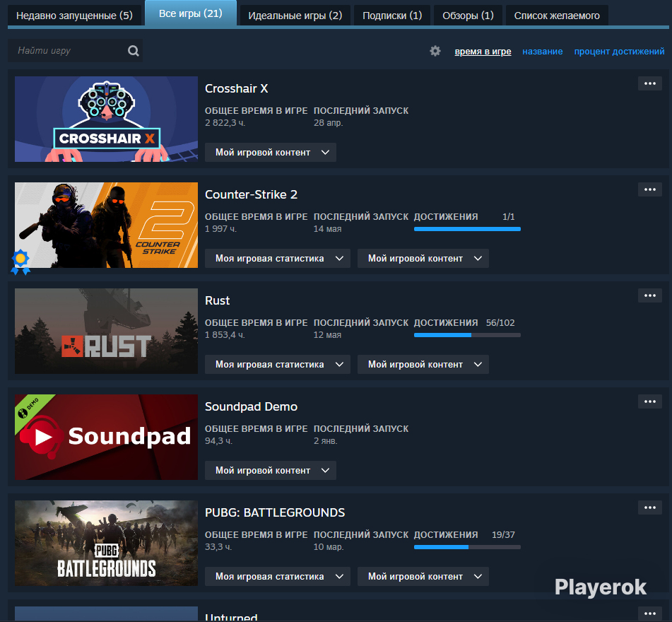Click the 10 мар. last launch date

click(x=329, y=547)
